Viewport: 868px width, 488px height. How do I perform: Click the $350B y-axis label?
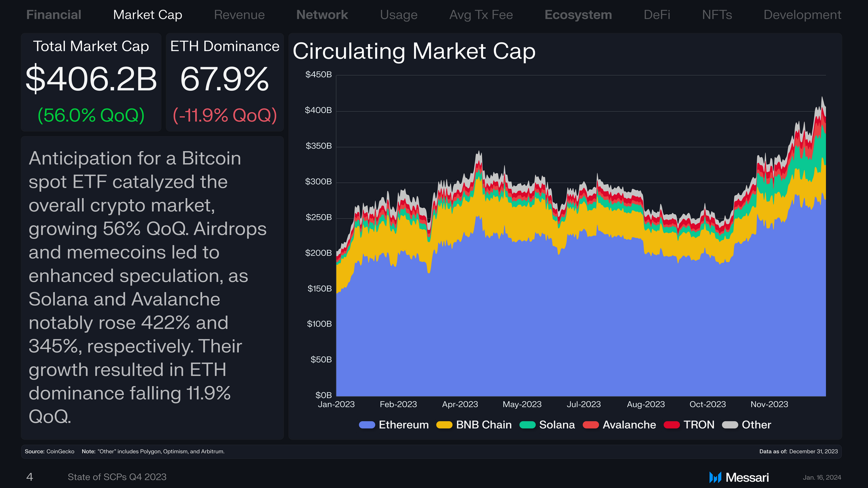pyautogui.click(x=319, y=146)
